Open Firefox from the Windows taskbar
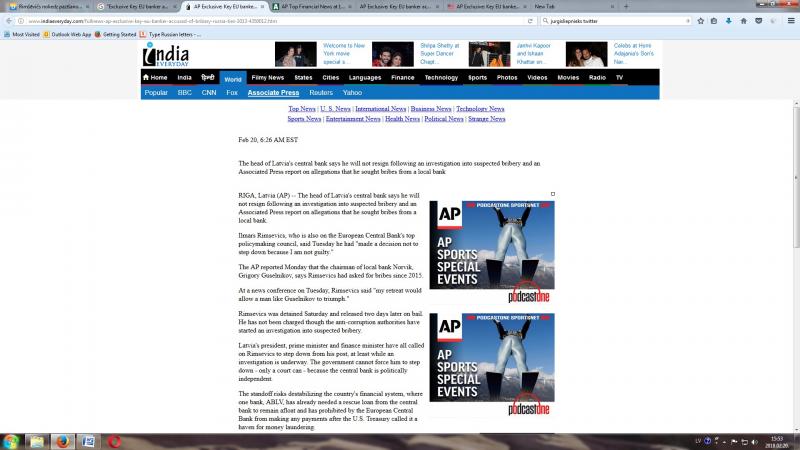The image size is (800, 450). (x=62, y=440)
